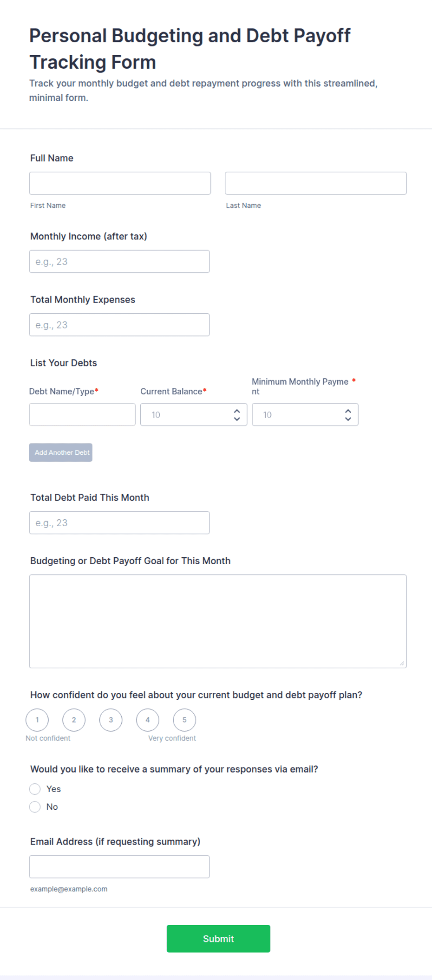Decrease Current Balance with down arrow
Viewport: 432px width, 980px height.
coord(237,419)
